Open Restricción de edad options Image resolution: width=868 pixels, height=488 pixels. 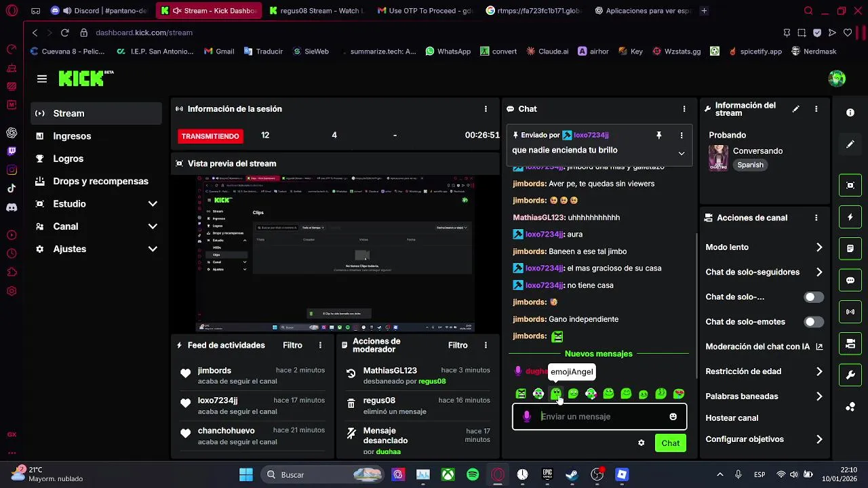pos(819,371)
